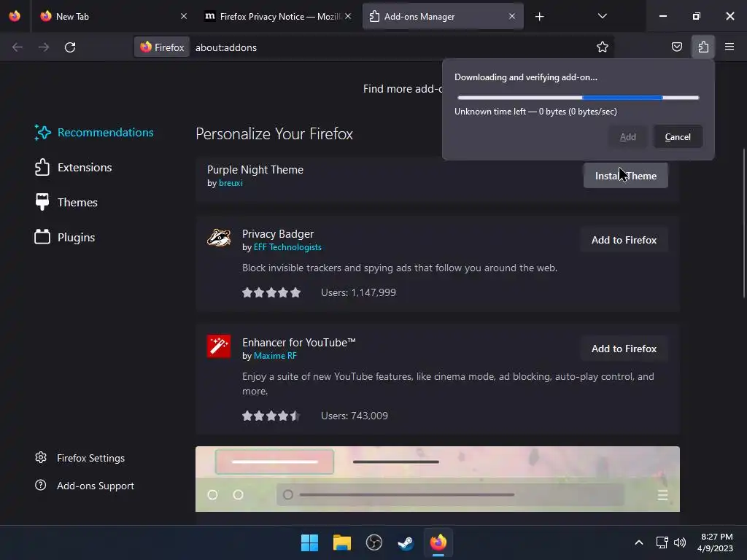Open the Extensions toolbar button
This screenshot has width=747, height=560.
click(x=703, y=47)
